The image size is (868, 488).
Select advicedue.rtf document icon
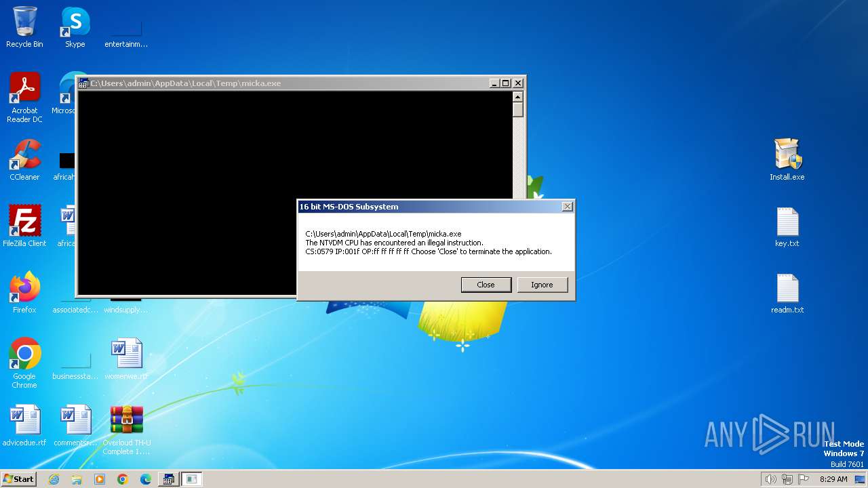[24, 426]
